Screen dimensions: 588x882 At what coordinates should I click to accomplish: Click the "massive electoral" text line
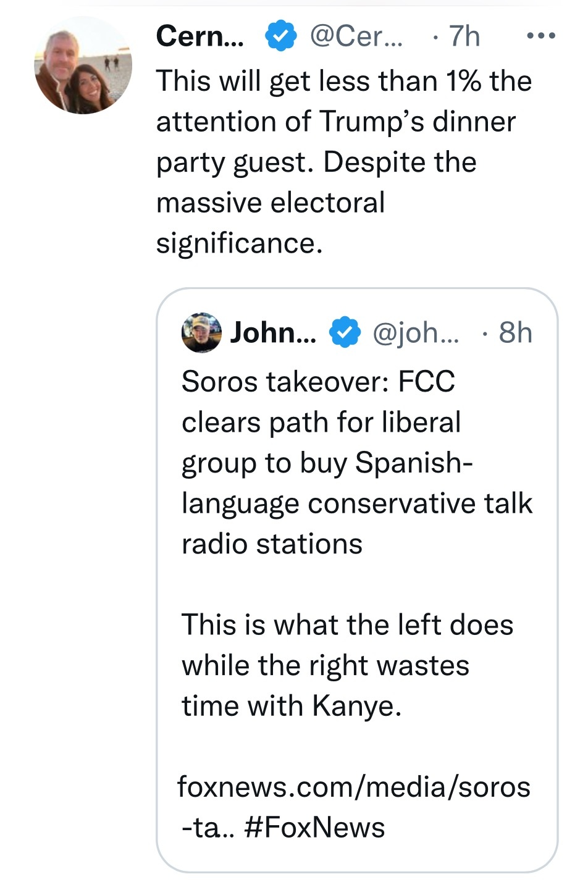click(x=271, y=203)
